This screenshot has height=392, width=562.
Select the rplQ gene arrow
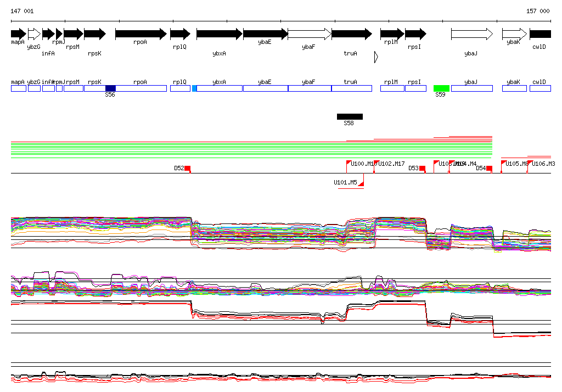click(x=180, y=34)
